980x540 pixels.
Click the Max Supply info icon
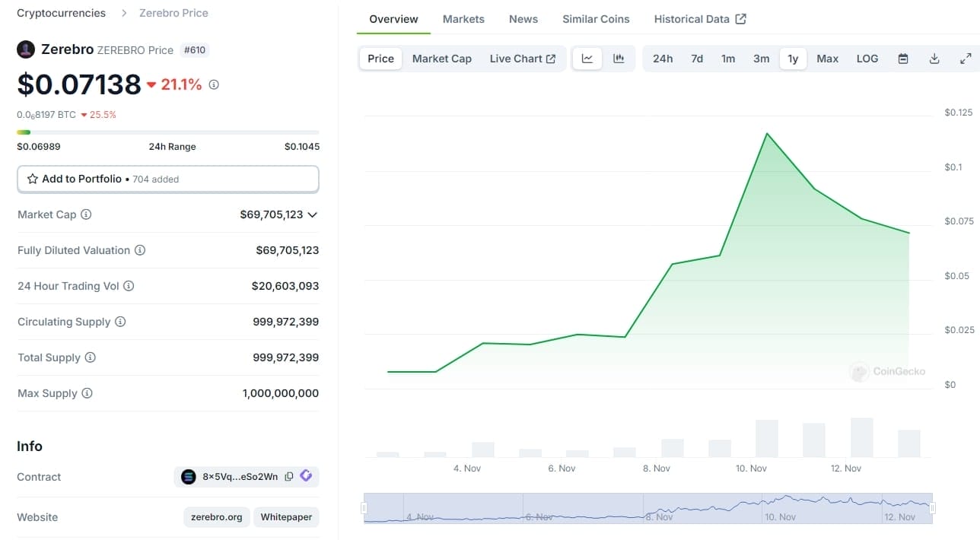coord(87,393)
